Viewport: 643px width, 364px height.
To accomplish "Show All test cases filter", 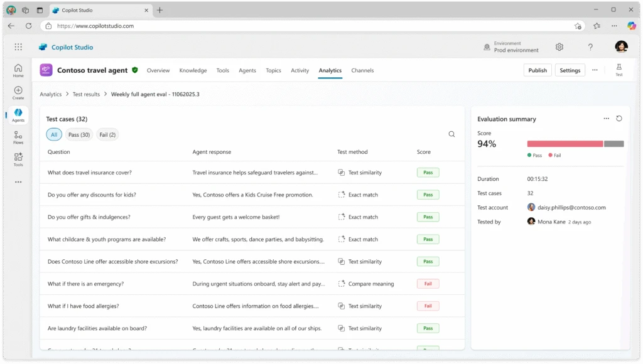I will coord(53,134).
